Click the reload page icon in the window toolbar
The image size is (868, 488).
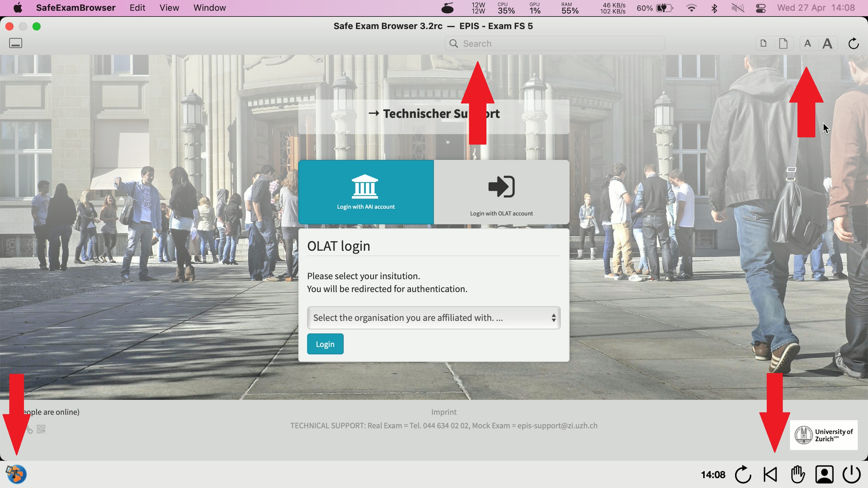click(853, 43)
